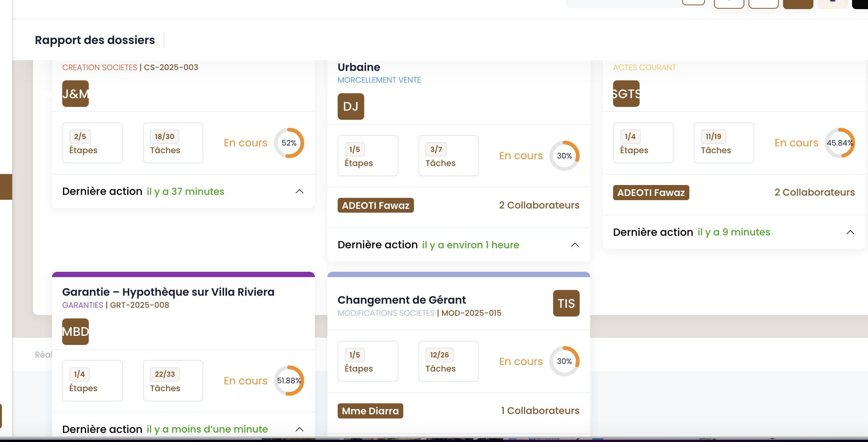Click the TIS client avatar badge
The width and height of the screenshot is (868, 442).
(x=566, y=303)
